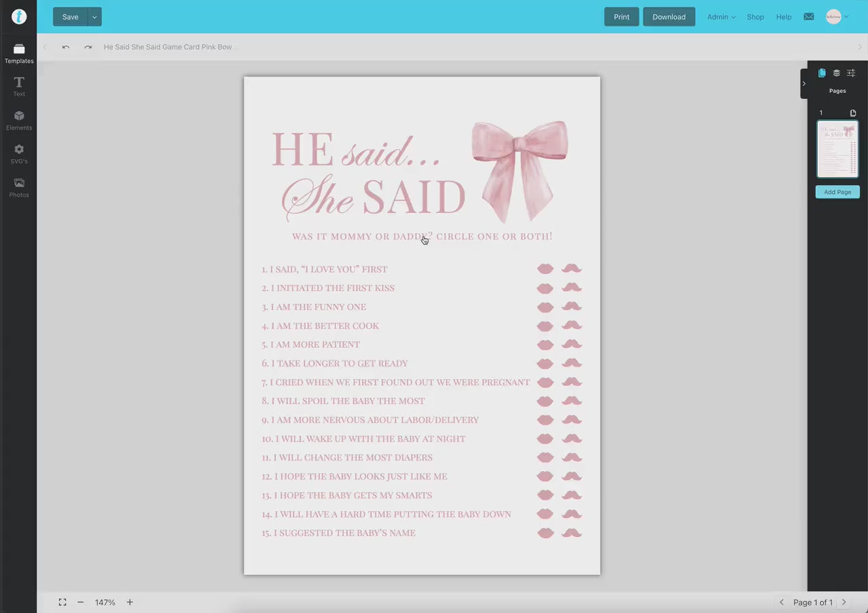Click the 147% zoom value

point(105,602)
